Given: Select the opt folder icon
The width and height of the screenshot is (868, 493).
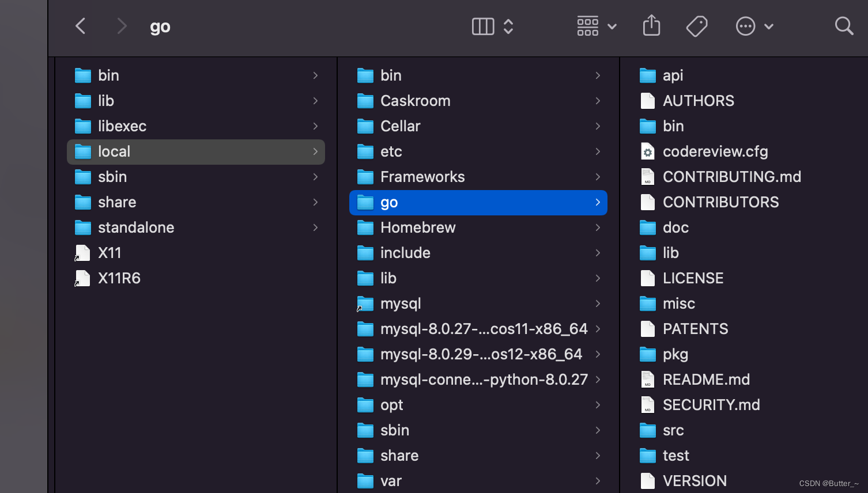Looking at the screenshot, I should [x=365, y=405].
